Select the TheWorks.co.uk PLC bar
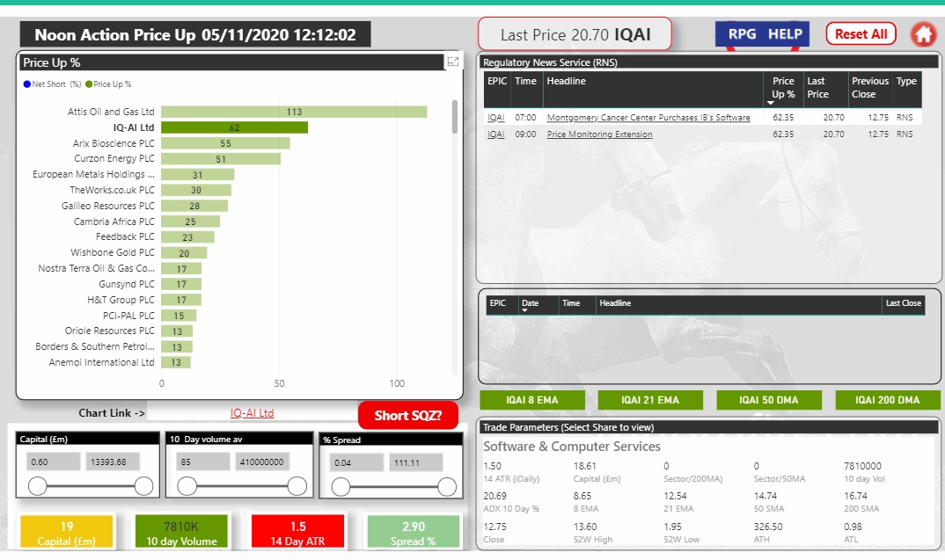This screenshot has height=560, width=945. (x=196, y=190)
